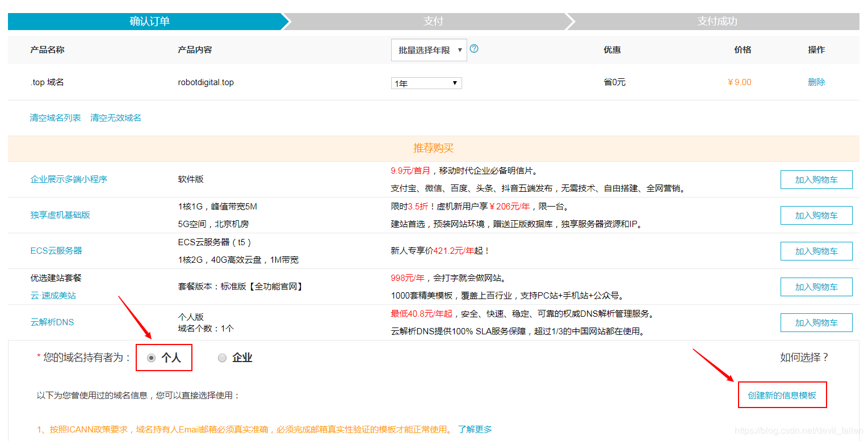Add 企业展示多端小程序 to cart

[x=816, y=179]
